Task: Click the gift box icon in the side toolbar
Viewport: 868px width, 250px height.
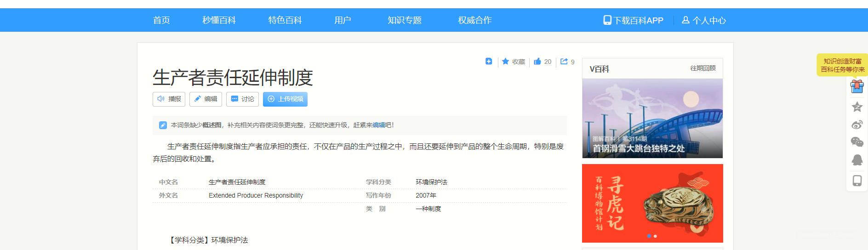Action: (x=857, y=86)
